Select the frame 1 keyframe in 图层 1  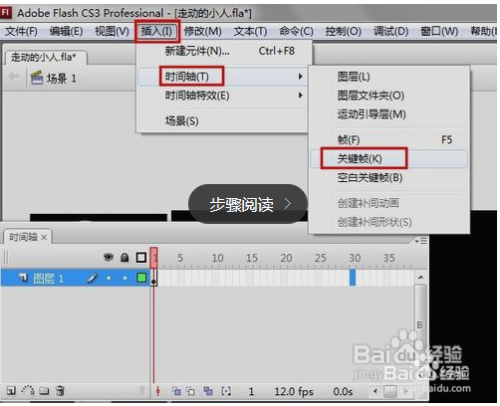click(x=154, y=278)
